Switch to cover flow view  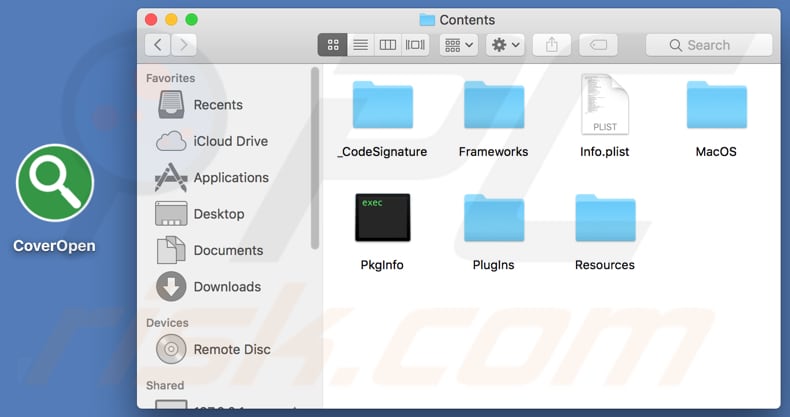pyautogui.click(x=415, y=45)
